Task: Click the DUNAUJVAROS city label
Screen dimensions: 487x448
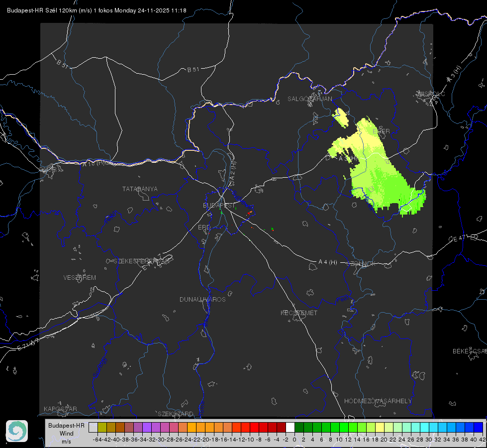Action: pyautogui.click(x=202, y=299)
